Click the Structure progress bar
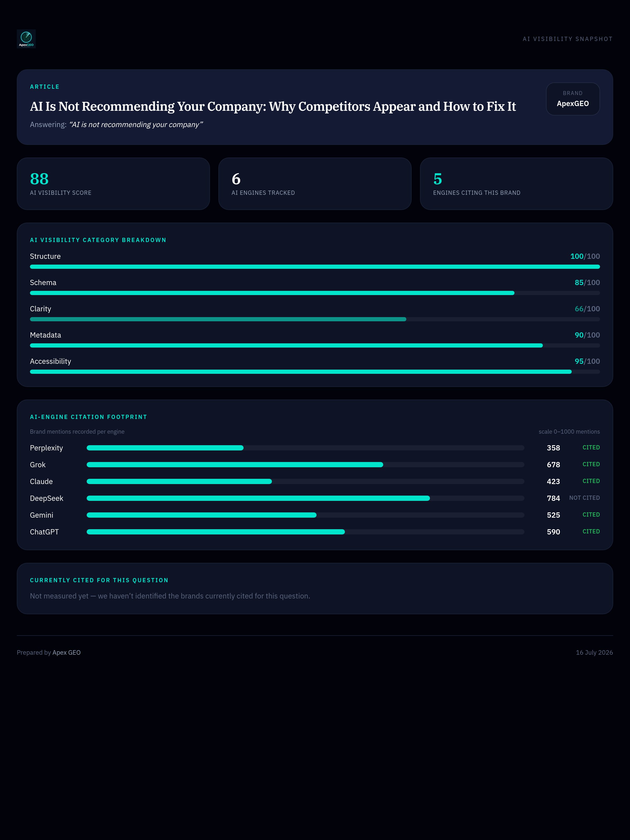The height and width of the screenshot is (840, 630). pyautogui.click(x=315, y=267)
